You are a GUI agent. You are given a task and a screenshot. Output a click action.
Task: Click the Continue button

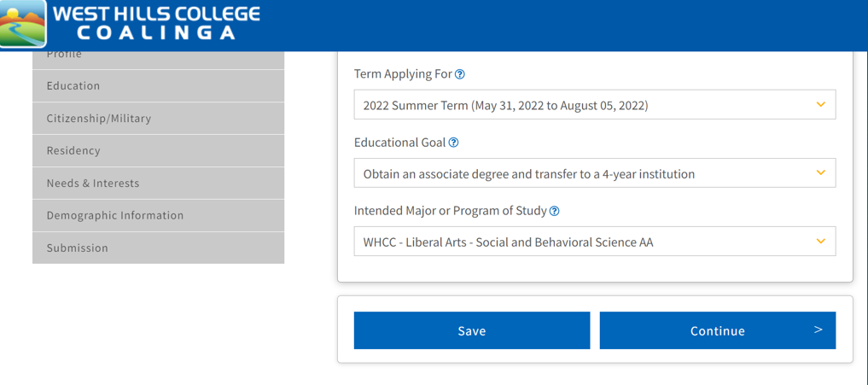(x=718, y=330)
